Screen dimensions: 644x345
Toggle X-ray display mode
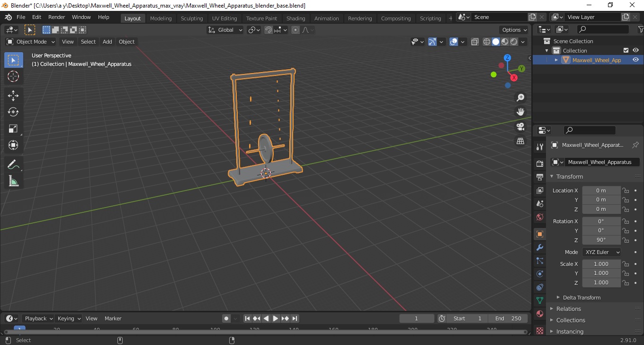tap(475, 42)
